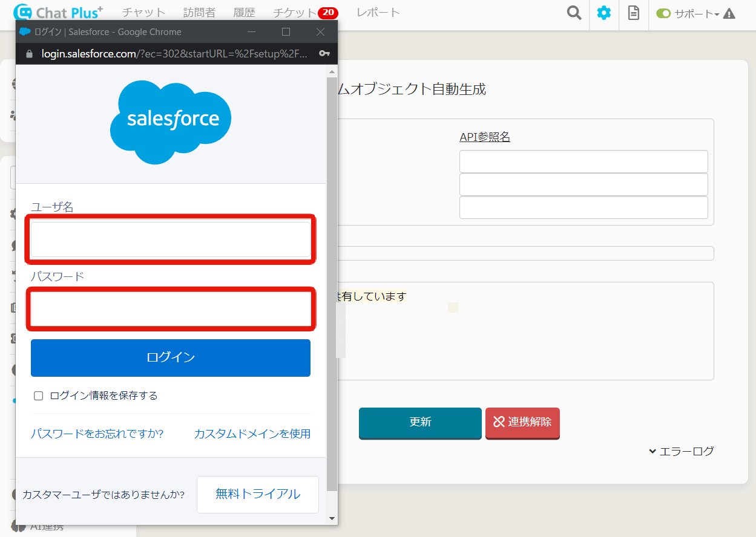The height and width of the screenshot is (537, 756).
Task: Open the チケット tab
Action: pos(294,13)
